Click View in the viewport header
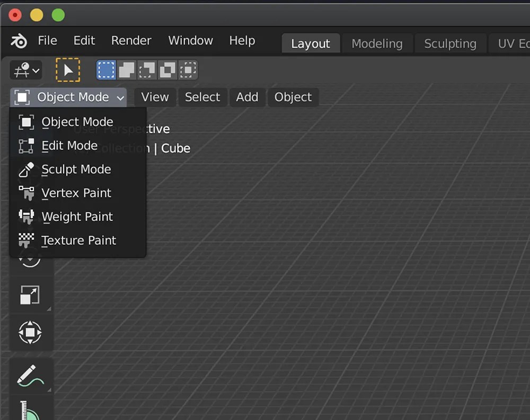The image size is (530, 420). 154,97
